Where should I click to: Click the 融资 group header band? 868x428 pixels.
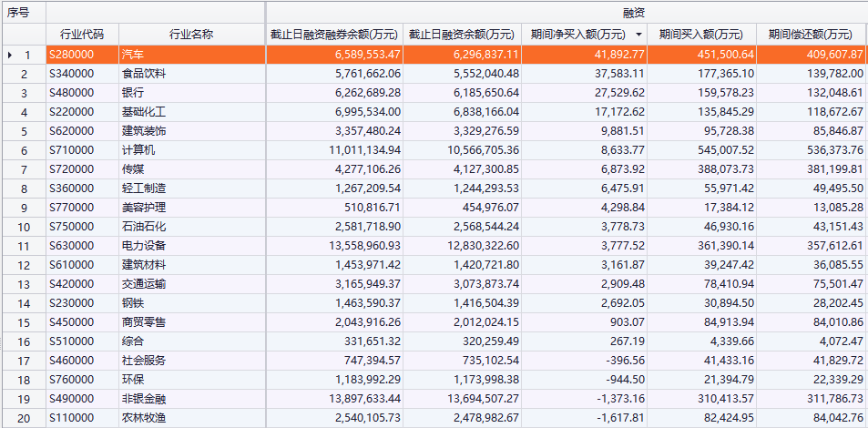tap(565, 12)
